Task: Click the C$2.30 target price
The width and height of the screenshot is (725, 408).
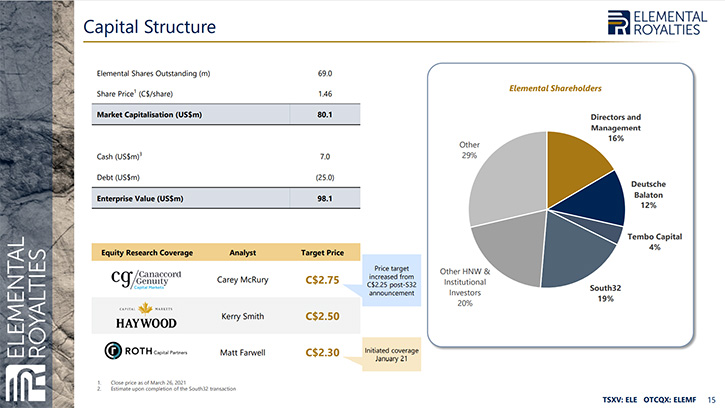Action: (x=322, y=352)
